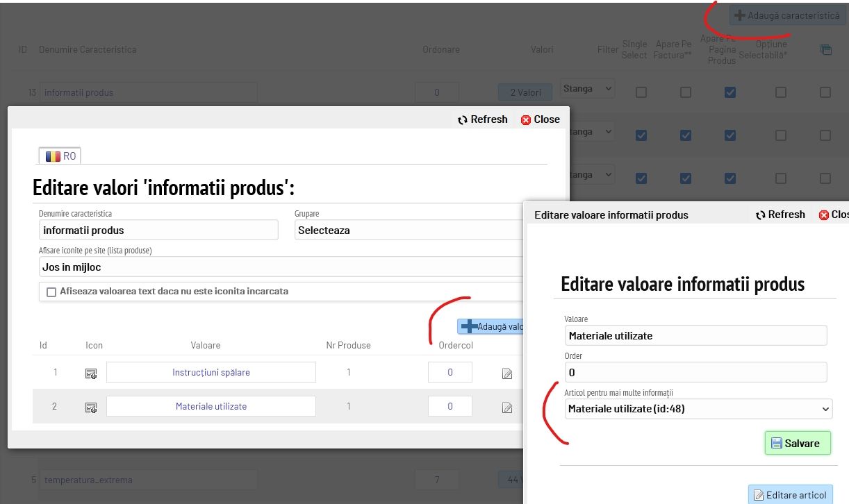Click Denumire Caracteristica column header
The image size is (849, 504).
(88, 49)
